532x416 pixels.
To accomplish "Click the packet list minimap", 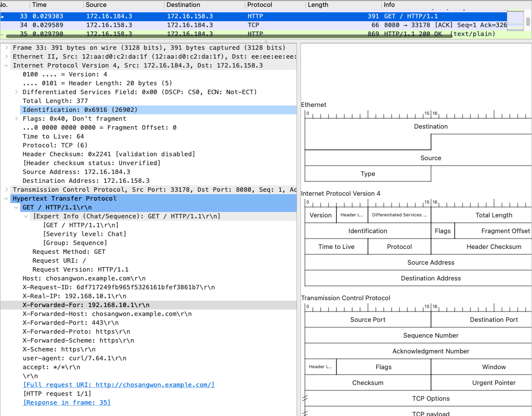I will (515, 20).
